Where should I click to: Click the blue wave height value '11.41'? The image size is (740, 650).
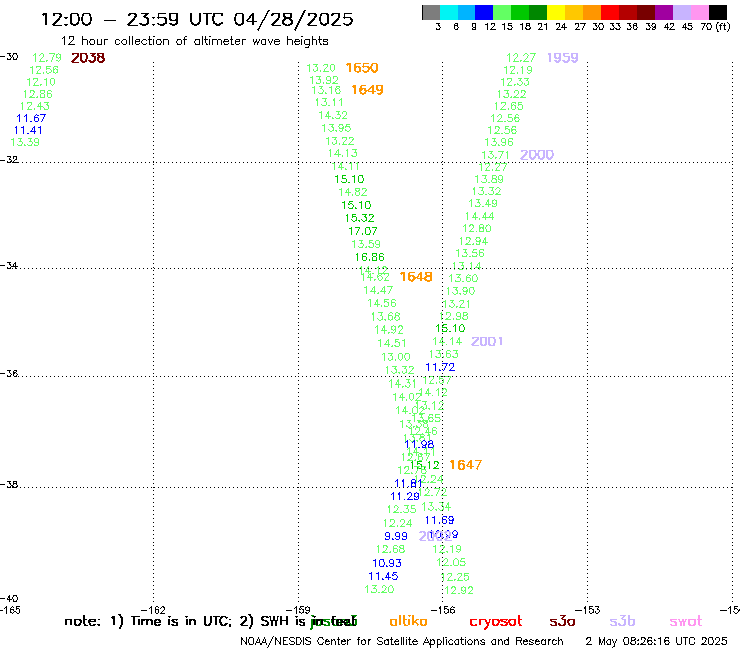tap(28, 130)
